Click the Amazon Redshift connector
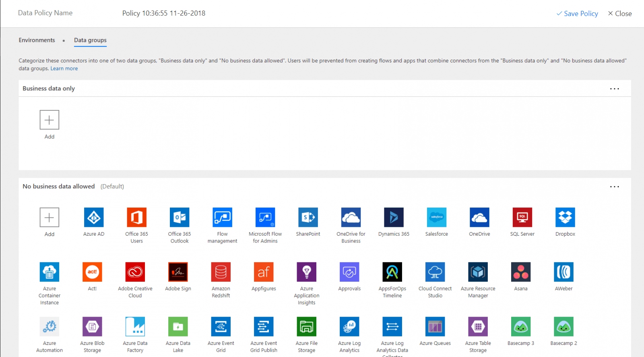Viewport: 644px width, 357px height. click(x=221, y=272)
